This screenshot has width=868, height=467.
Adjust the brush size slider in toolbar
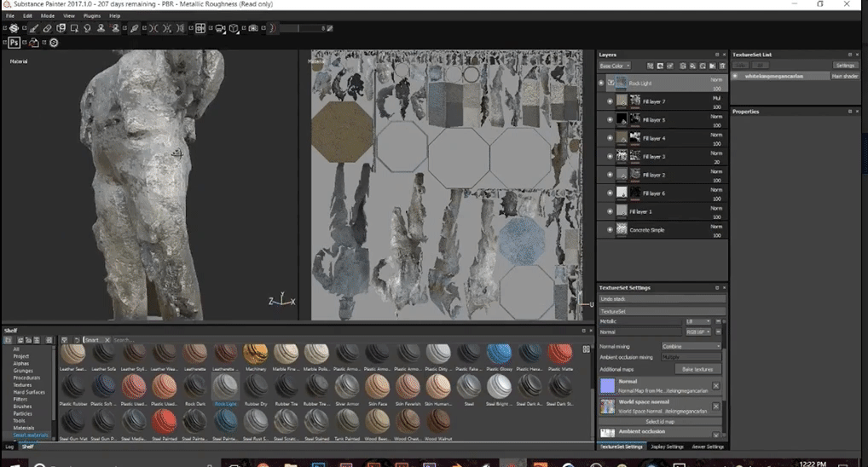(298, 28)
